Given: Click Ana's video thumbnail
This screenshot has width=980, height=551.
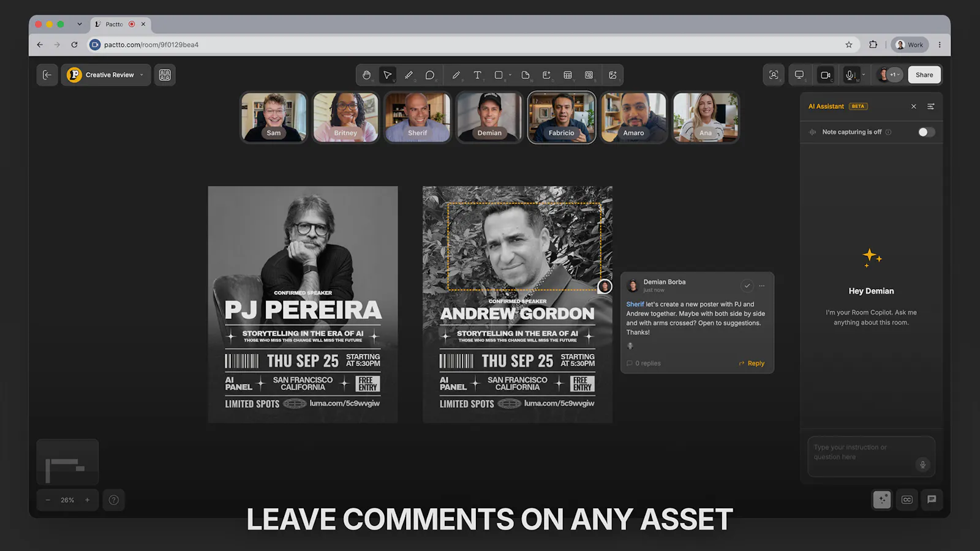Looking at the screenshot, I should (706, 118).
